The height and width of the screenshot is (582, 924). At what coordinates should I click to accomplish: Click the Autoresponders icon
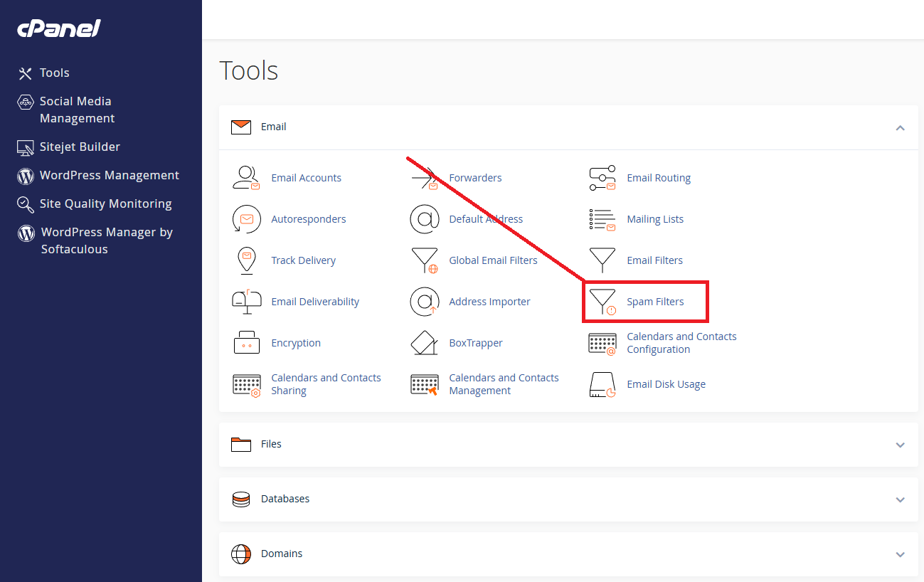[247, 219]
